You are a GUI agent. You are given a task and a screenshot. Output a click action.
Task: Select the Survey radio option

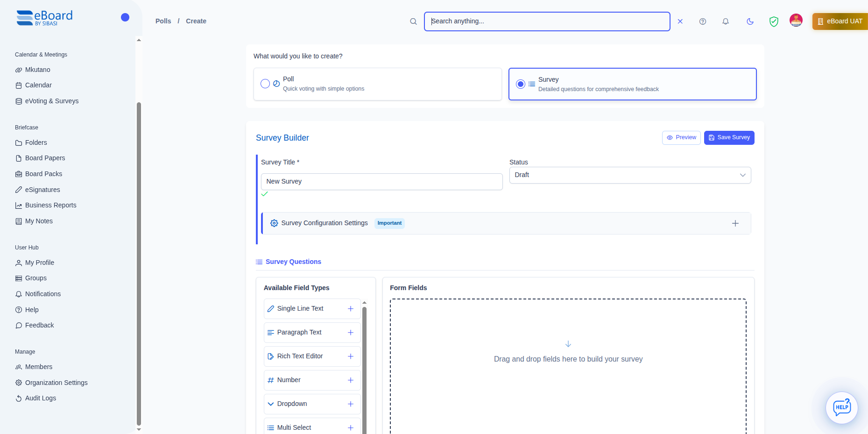click(x=520, y=84)
